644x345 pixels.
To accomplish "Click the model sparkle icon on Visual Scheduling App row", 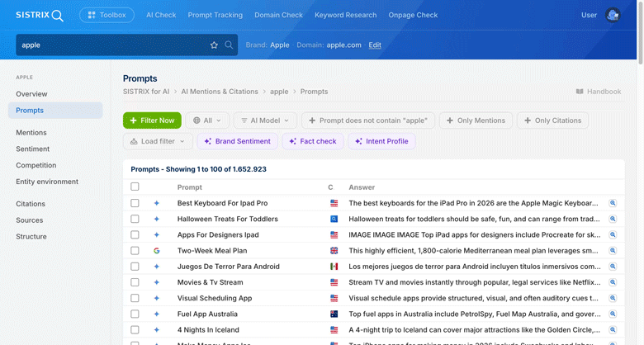I will 157,298.
